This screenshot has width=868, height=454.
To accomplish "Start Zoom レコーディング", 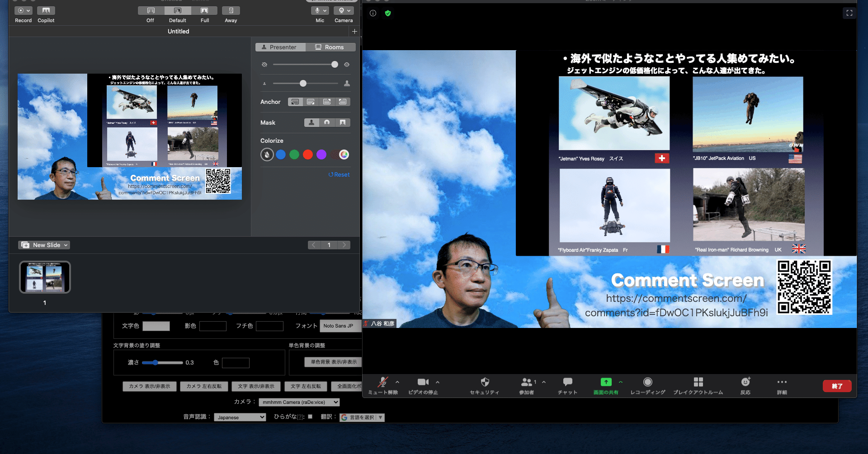I will point(648,385).
